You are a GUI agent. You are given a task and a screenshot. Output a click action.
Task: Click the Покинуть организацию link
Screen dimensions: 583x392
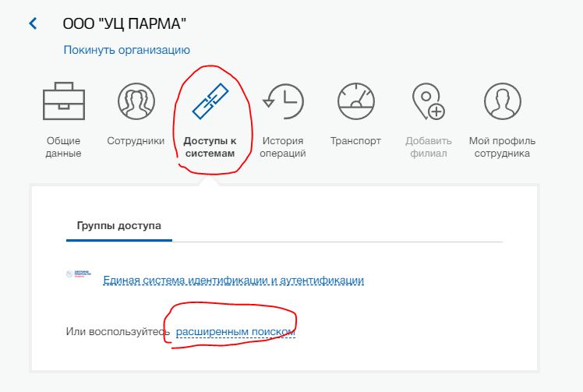pos(127,50)
